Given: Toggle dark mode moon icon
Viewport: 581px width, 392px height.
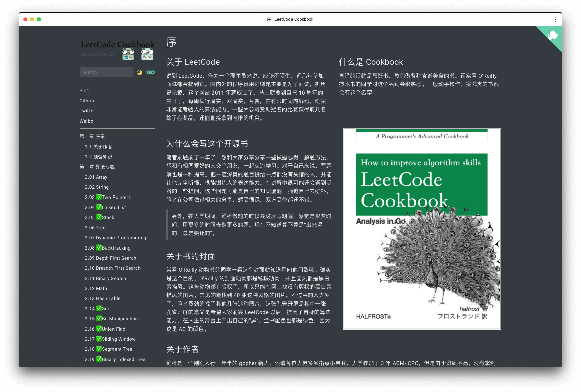Looking at the screenshot, I should [140, 72].
